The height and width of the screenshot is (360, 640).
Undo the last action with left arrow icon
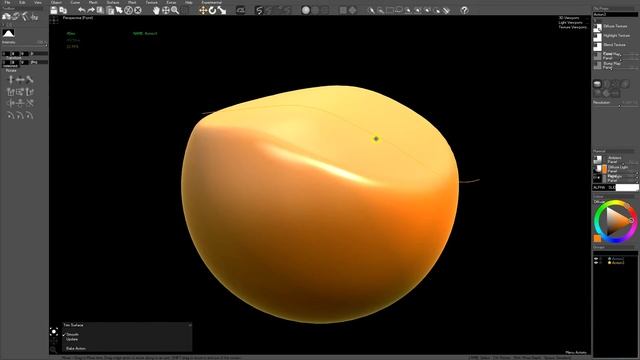(x=82, y=11)
